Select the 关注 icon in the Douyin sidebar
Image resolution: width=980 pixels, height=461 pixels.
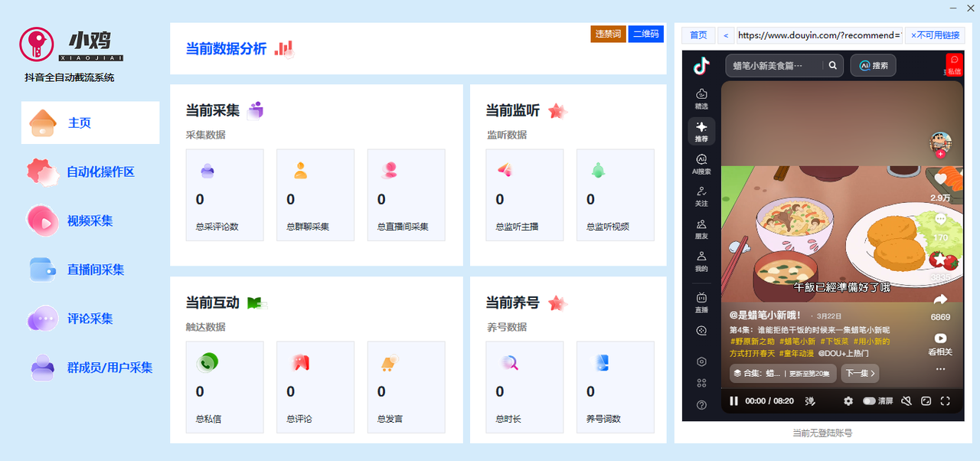pyautogui.click(x=701, y=197)
